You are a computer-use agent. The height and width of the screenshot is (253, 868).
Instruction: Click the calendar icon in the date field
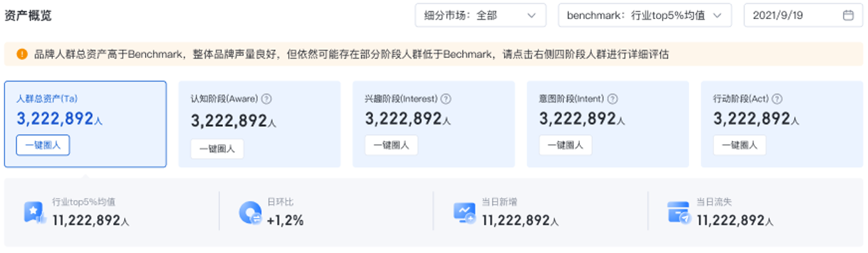[x=848, y=15]
